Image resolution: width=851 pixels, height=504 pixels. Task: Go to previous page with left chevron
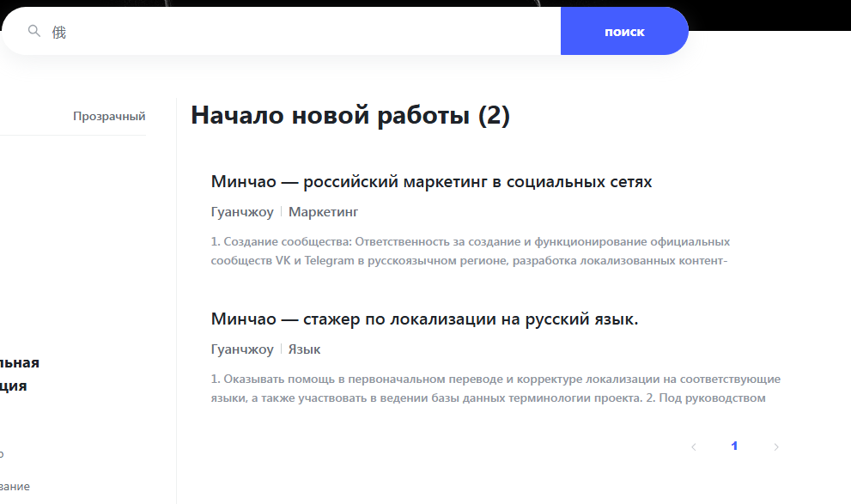(694, 447)
